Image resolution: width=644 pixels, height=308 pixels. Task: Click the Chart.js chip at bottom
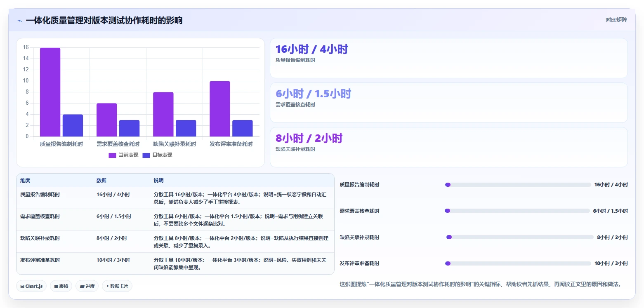[x=31, y=286]
